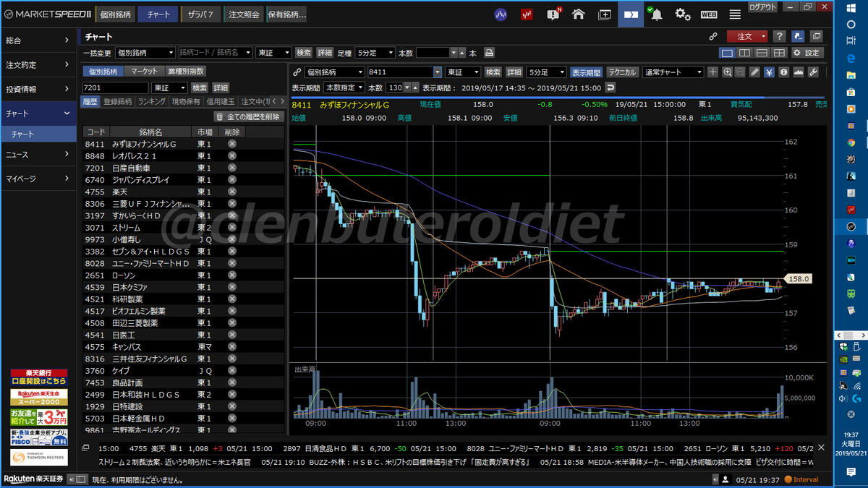Screen dimensions: 868x488
Task: Toggle the highlighted arrow panel button in header
Action: [x=631, y=14]
